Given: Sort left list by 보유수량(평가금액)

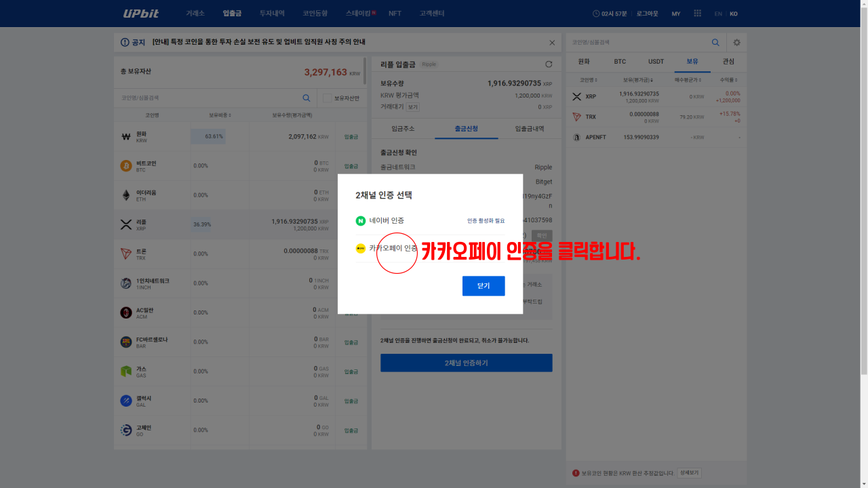Looking at the screenshot, I should (292, 115).
